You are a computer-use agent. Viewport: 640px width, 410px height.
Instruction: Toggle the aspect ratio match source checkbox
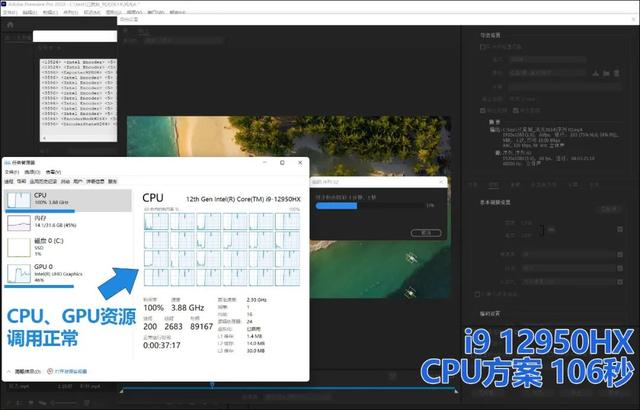(620, 281)
